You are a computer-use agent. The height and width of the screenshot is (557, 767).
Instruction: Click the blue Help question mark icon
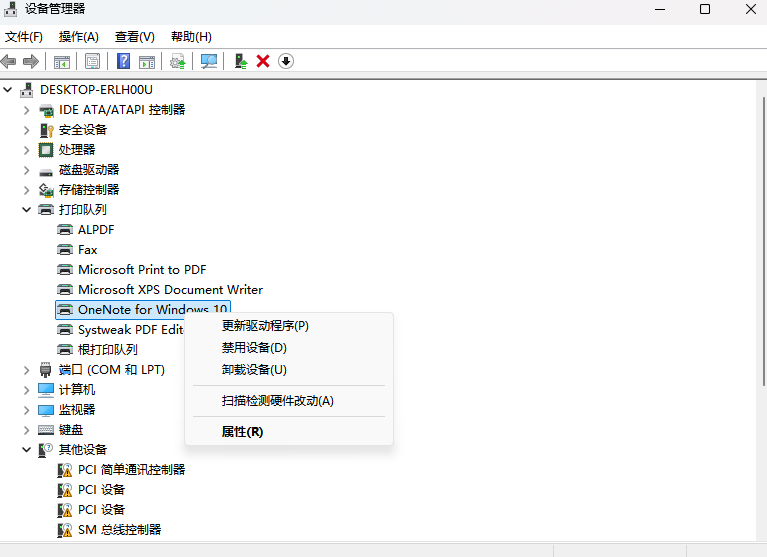pos(123,62)
